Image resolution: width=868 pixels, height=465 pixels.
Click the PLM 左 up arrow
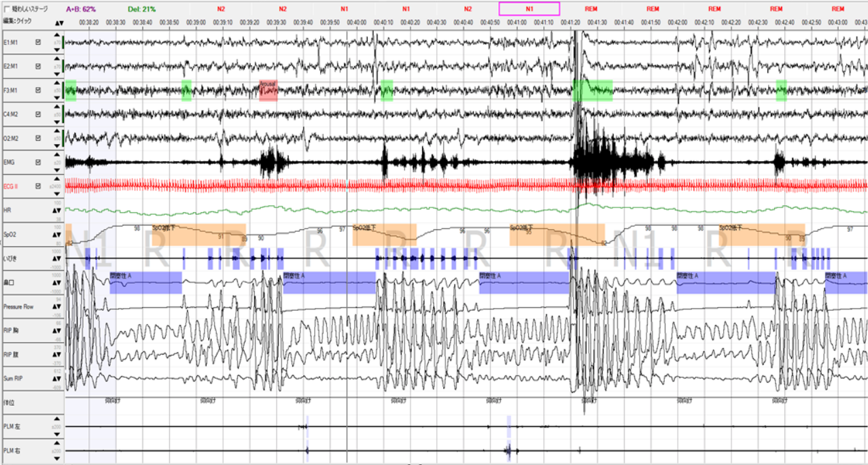(58, 418)
